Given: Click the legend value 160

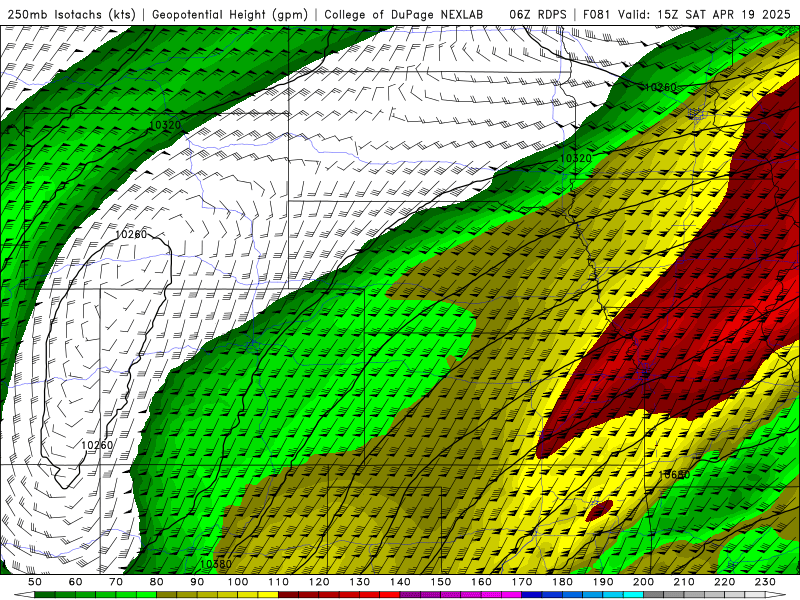Looking at the screenshot, I should coord(481,582).
